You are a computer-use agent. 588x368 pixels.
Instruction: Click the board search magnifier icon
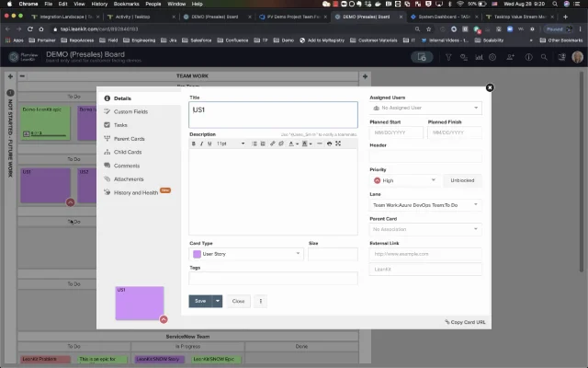[x=544, y=57]
